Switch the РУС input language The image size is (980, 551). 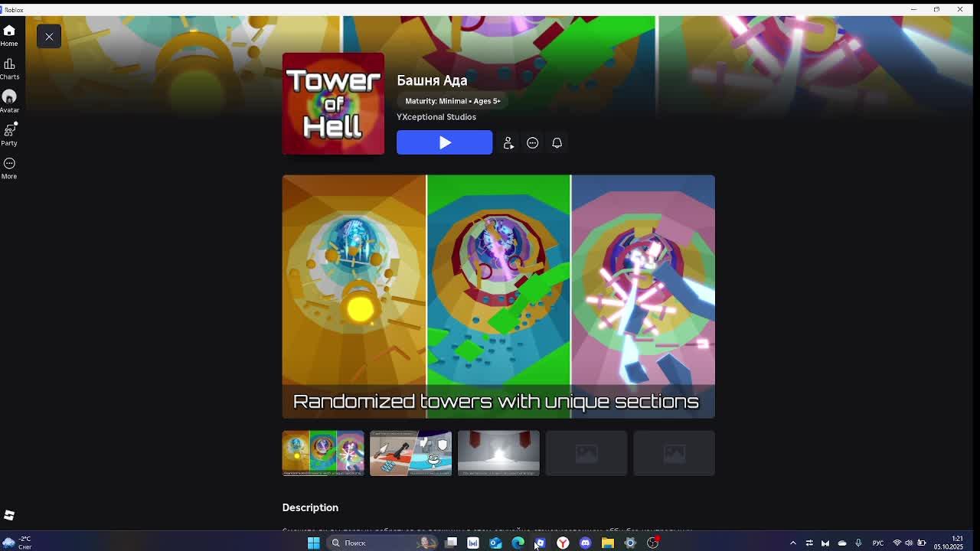(x=878, y=543)
